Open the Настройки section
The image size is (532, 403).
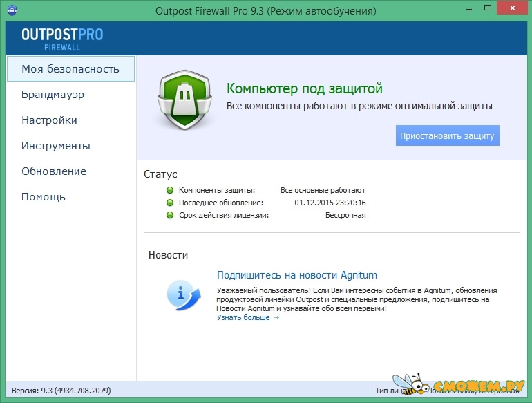pos(50,120)
